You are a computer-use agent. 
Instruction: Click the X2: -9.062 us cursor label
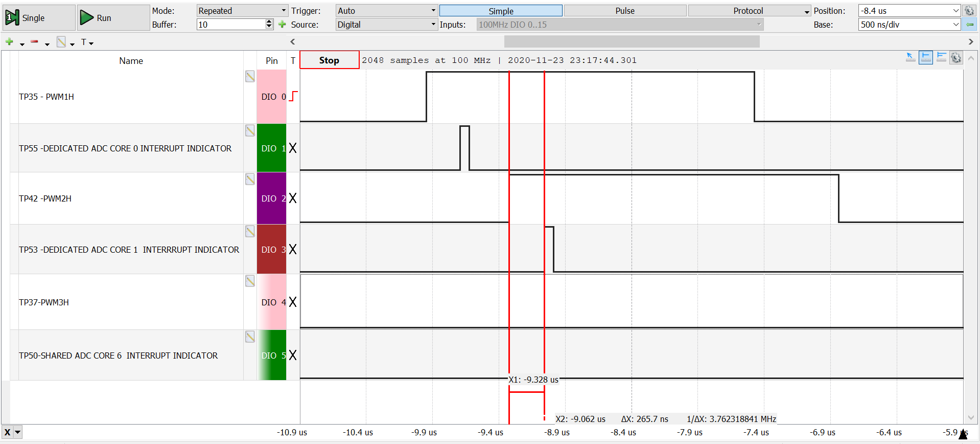click(x=580, y=419)
